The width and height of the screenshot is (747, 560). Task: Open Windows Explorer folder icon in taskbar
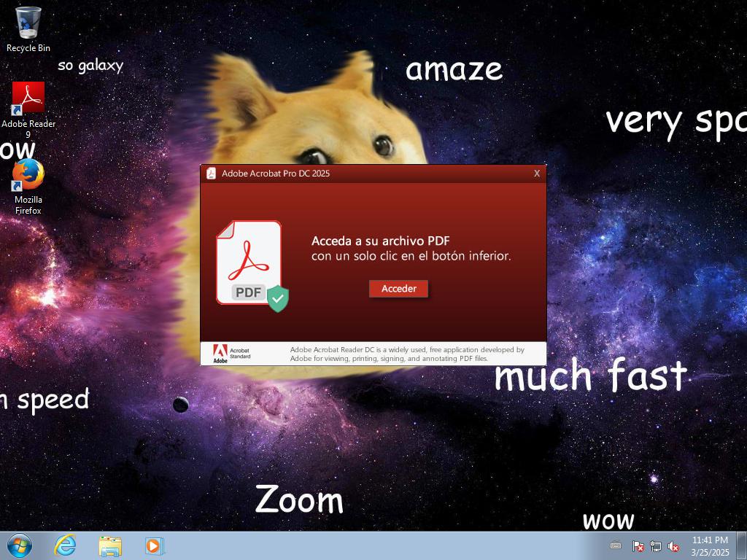point(110,546)
